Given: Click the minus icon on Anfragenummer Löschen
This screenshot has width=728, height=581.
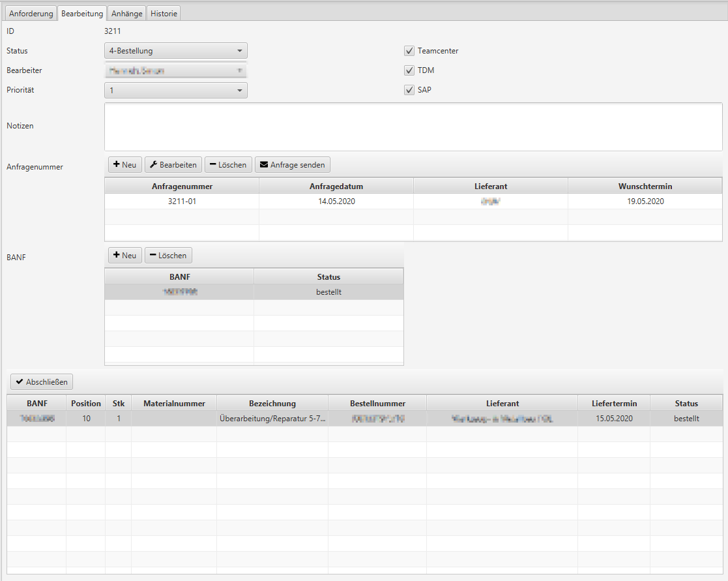Looking at the screenshot, I should coord(213,165).
